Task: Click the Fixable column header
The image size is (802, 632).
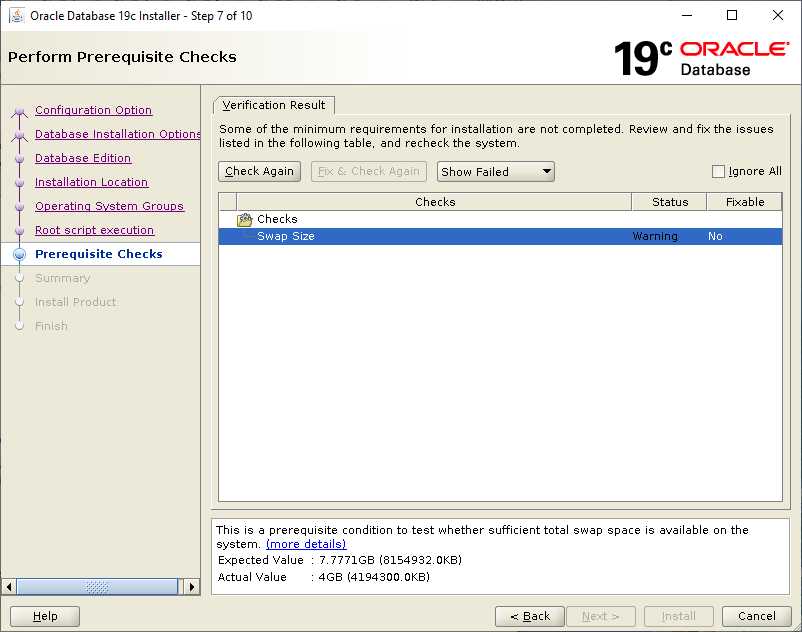Action: click(x=745, y=202)
